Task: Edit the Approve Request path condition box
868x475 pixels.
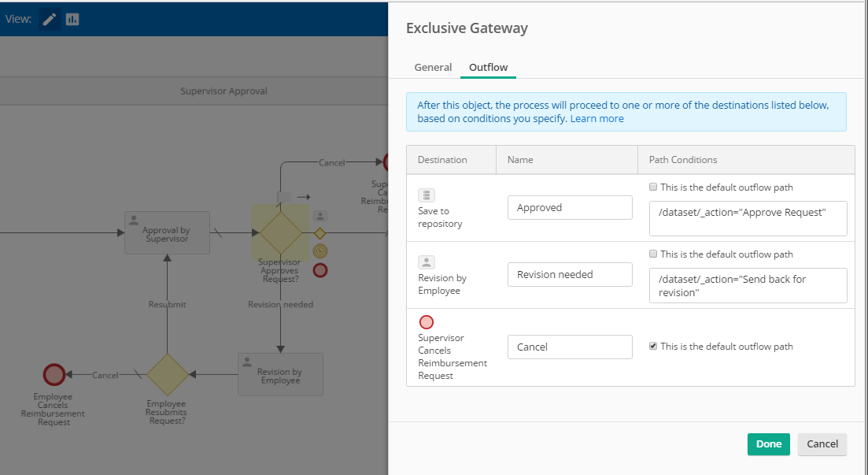Action: [x=748, y=218]
